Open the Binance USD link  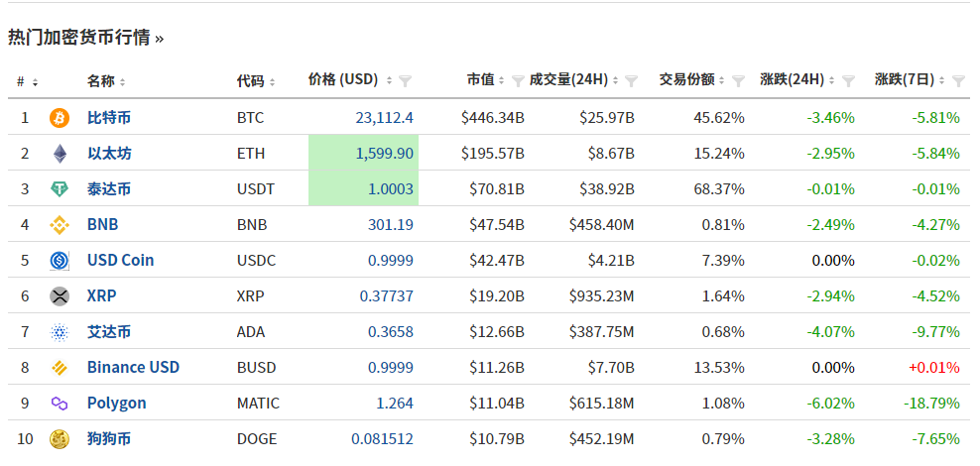pos(133,368)
